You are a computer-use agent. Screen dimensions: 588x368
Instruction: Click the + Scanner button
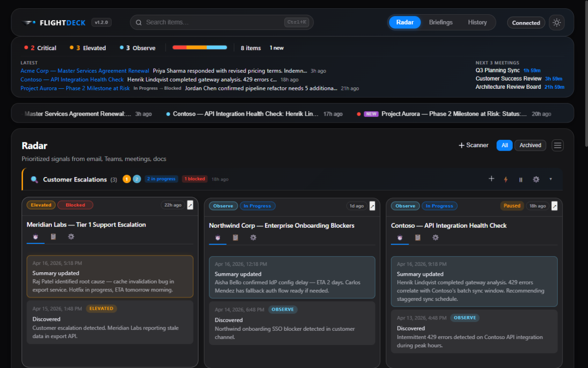point(473,145)
